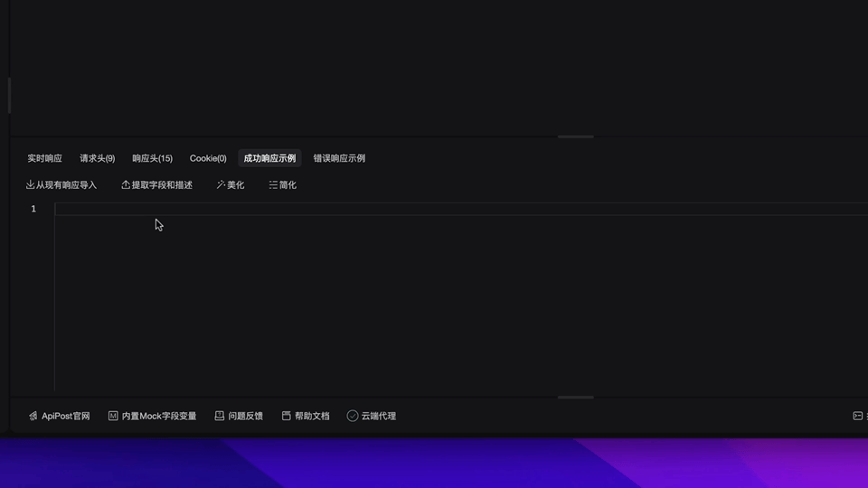The width and height of the screenshot is (868, 488).
Task: Click the 美化 label
Action: coord(235,184)
